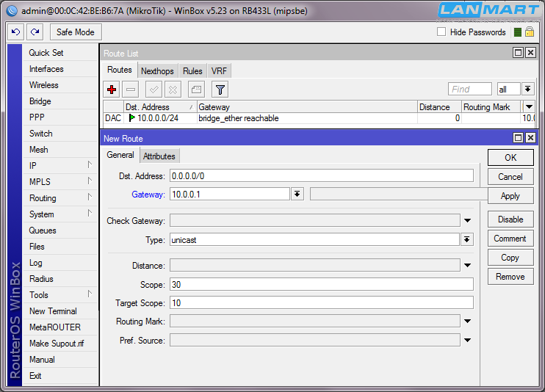
Task: Click the green status indicator icon
Action: 518,32
